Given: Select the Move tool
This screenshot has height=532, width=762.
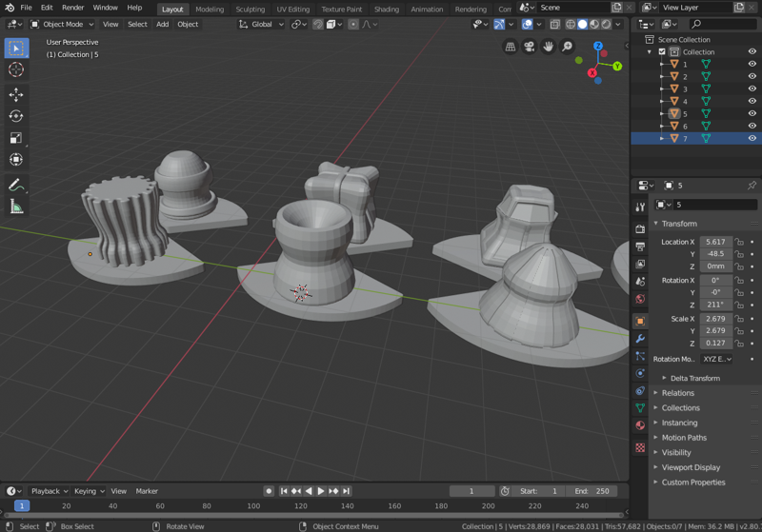Looking at the screenshot, I should point(16,94).
